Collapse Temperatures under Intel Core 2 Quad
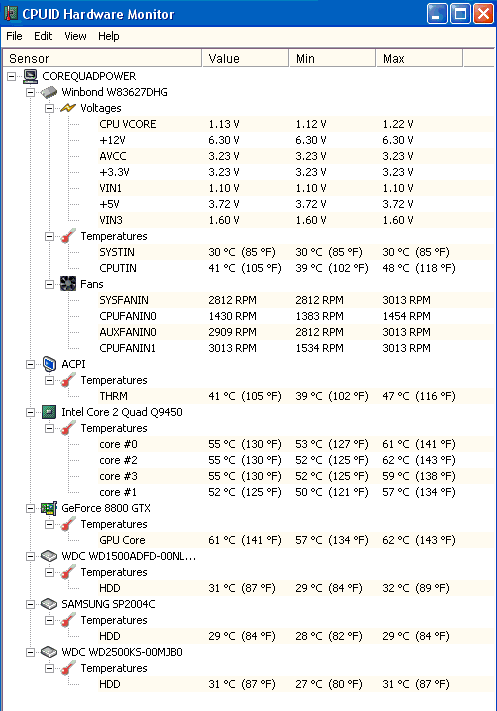The width and height of the screenshot is (497, 711). pos(49,429)
